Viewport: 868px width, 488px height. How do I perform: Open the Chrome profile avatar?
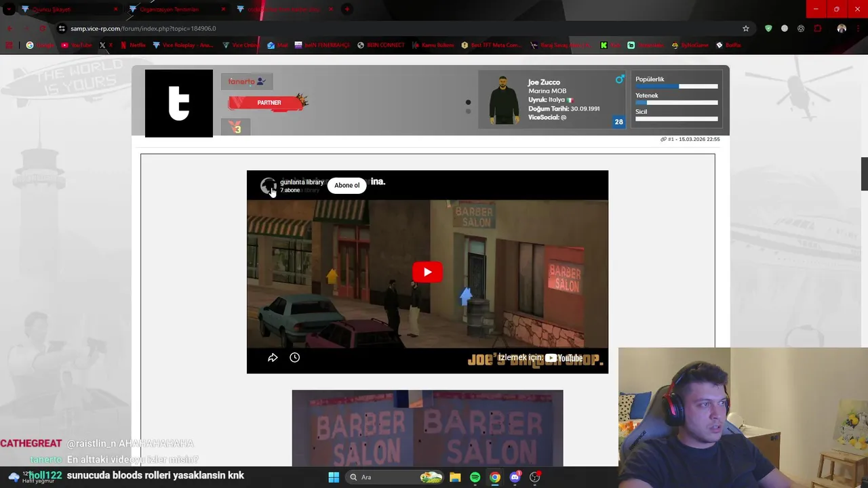tap(842, 28)
